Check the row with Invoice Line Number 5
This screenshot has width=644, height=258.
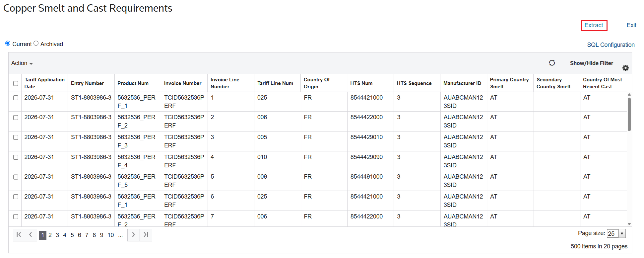tap(16, 177)
